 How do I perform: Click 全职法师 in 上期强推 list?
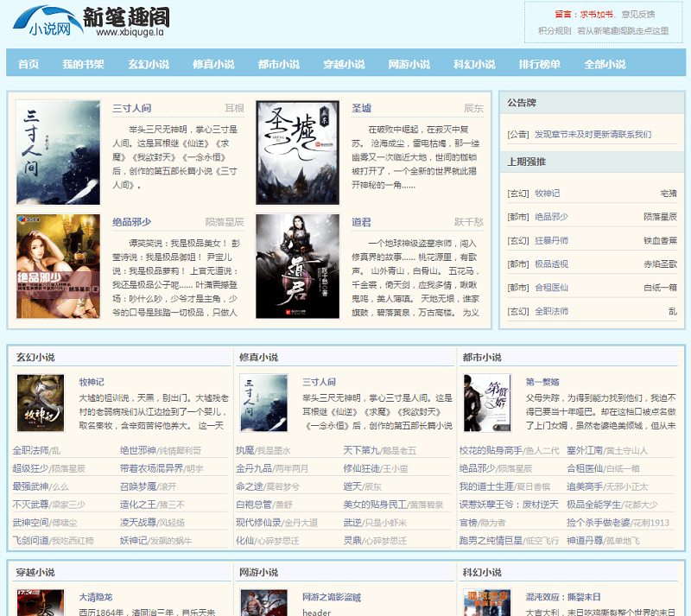551,310
